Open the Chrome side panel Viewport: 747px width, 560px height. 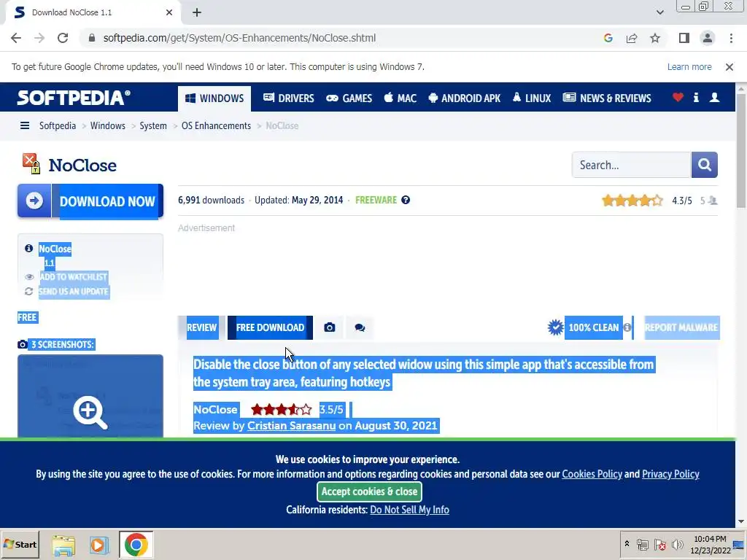684,38
